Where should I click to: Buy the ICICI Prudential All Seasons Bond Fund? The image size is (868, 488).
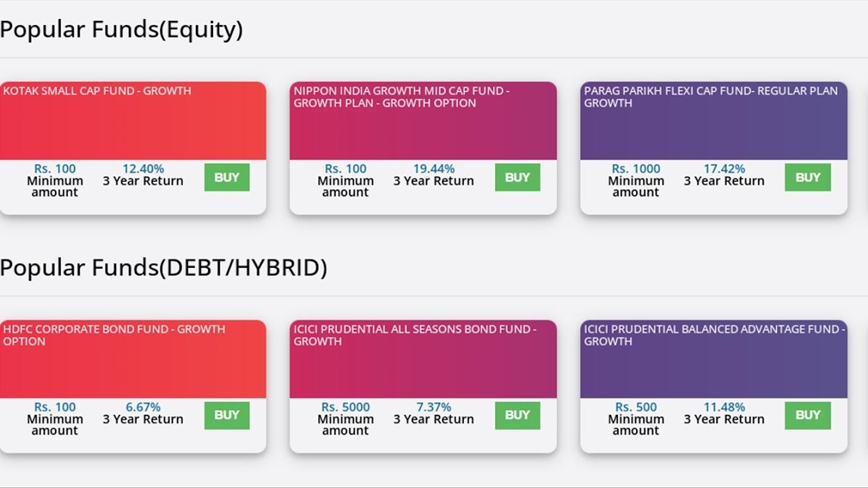(x=517, y=415)
